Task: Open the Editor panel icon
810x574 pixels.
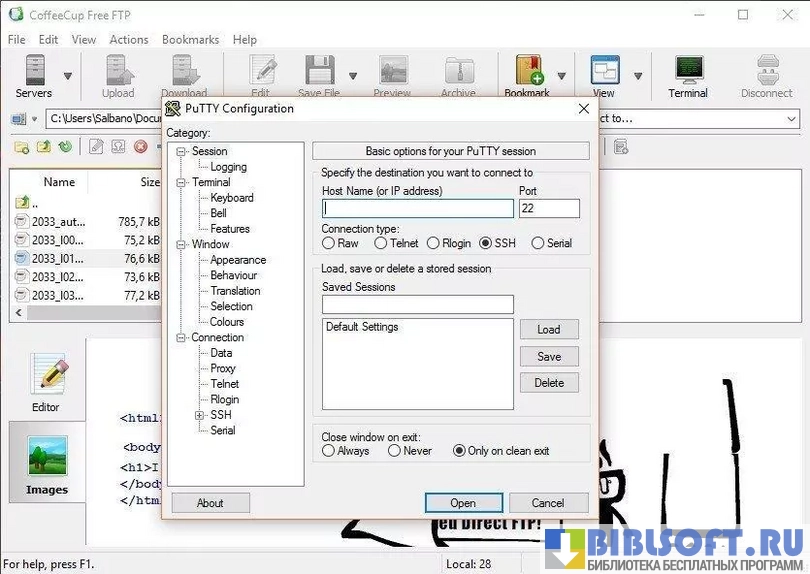Action: 46,381
